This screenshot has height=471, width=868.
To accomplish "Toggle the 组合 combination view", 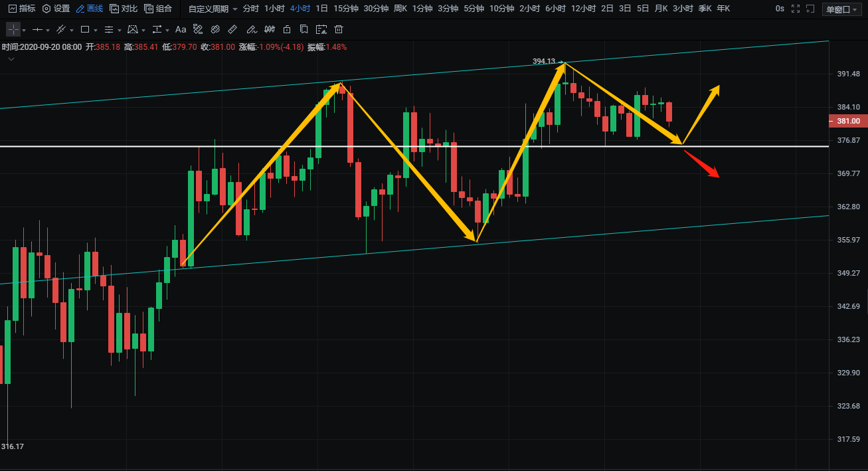I will (158, 9).
